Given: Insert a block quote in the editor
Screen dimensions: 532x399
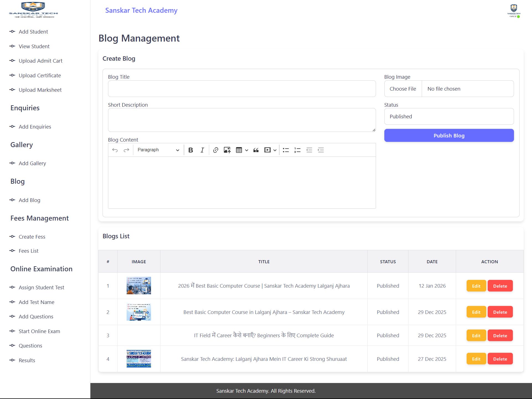Looking at the screenshot, I should pos(256,150).
